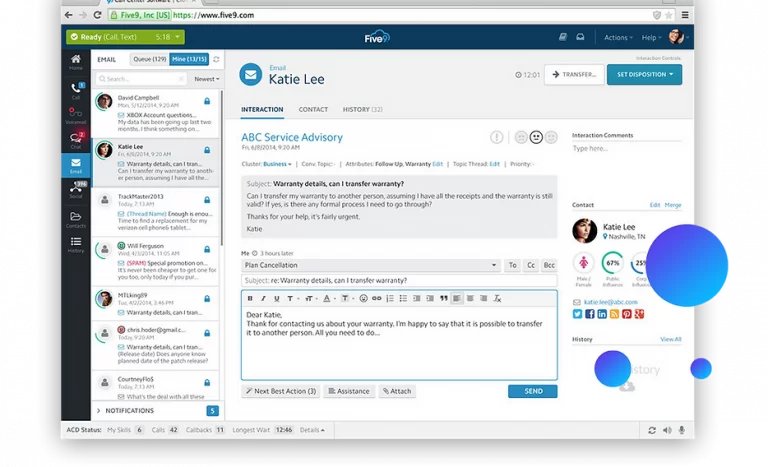Switch to Queue (129) email view
This screenshot has height=467, width=768.
point(150,59)
